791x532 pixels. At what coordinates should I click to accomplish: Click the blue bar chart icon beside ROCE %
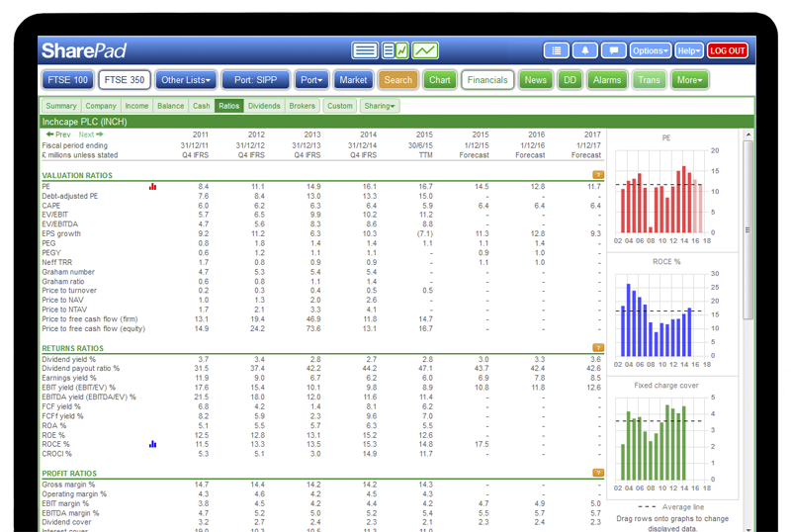153,444
